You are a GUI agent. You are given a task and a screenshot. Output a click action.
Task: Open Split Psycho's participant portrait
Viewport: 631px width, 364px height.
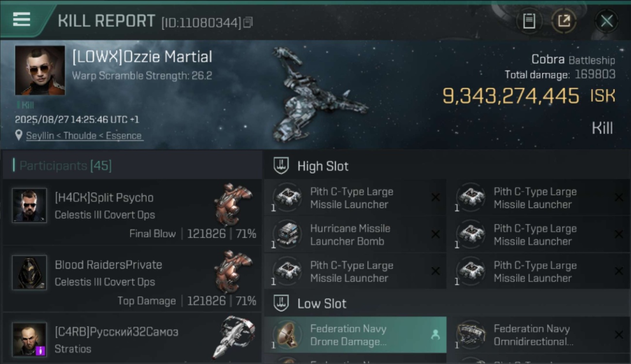click(x=30, y=206)
